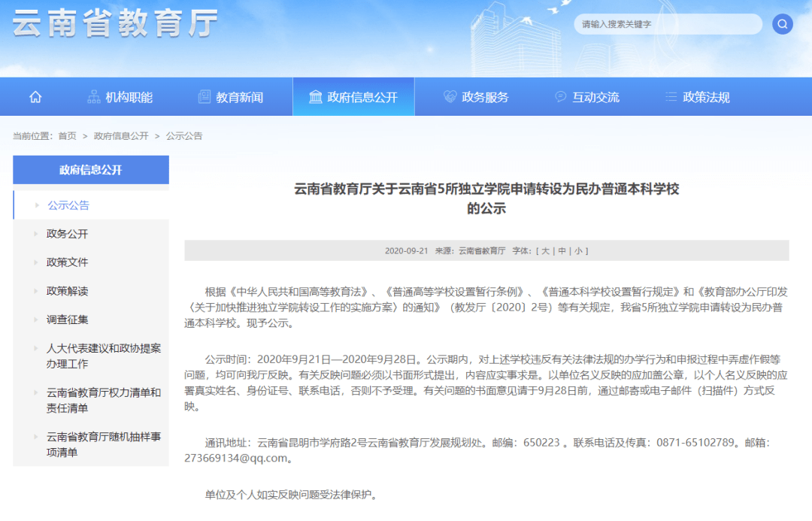Click the arrow beside 政策解读

[36, 290]
